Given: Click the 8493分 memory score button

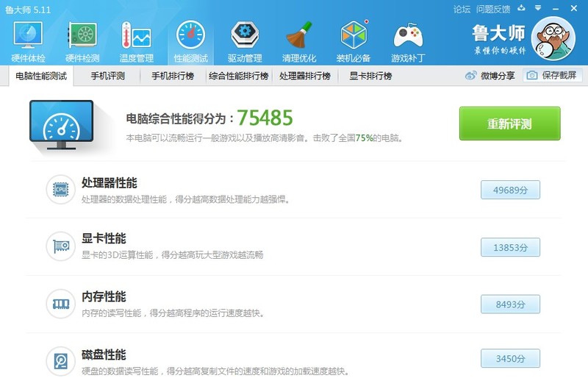Looking at the screenshot, I should click(x=510, y=304).
